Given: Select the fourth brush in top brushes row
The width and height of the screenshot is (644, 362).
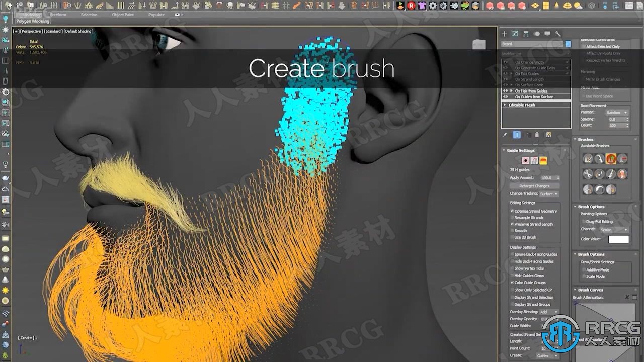Looking at the screenshot, I should [622, 159].
